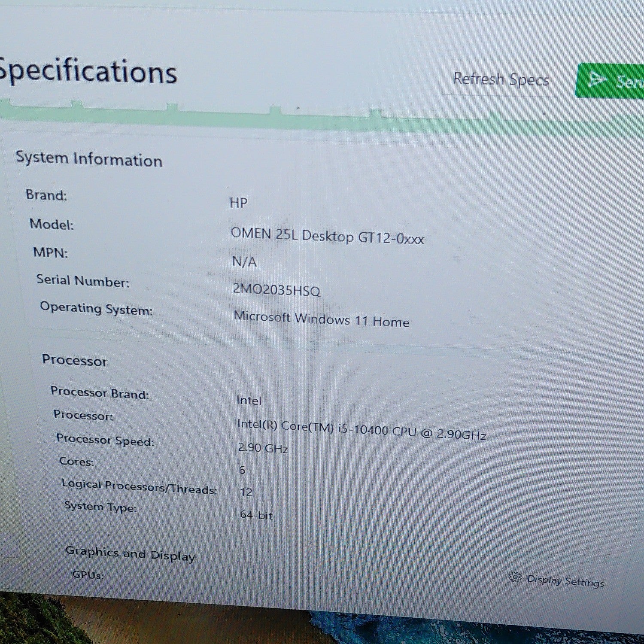Click the Cores label
The width and height of the screenshot is (644, 644).
(x=76, y=462)
